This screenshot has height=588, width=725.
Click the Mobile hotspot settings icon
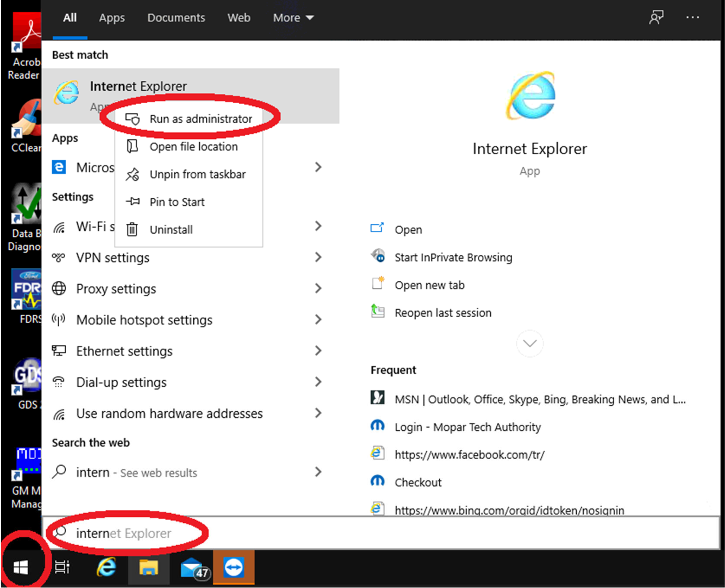[x=59, y=320]
